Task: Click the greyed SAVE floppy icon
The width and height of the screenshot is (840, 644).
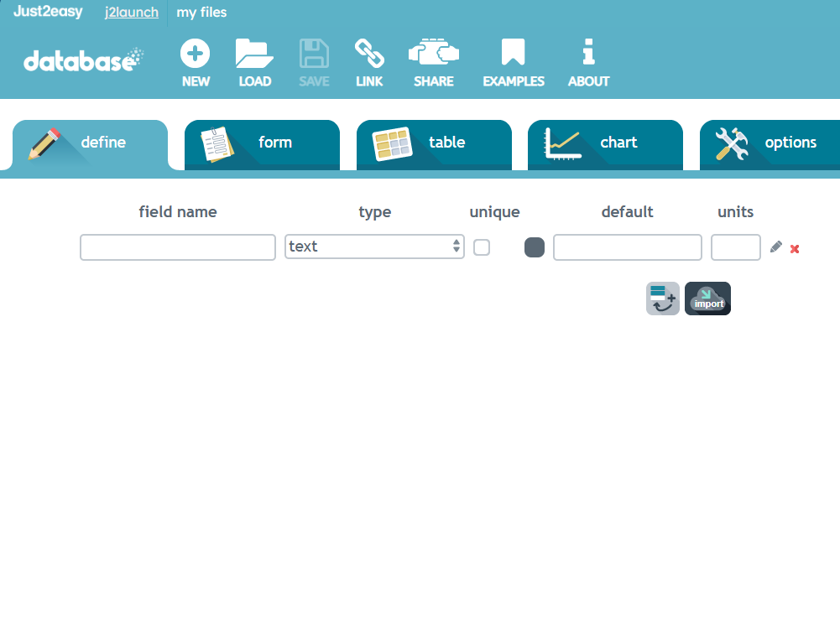Action: click(x=314, y=54)
